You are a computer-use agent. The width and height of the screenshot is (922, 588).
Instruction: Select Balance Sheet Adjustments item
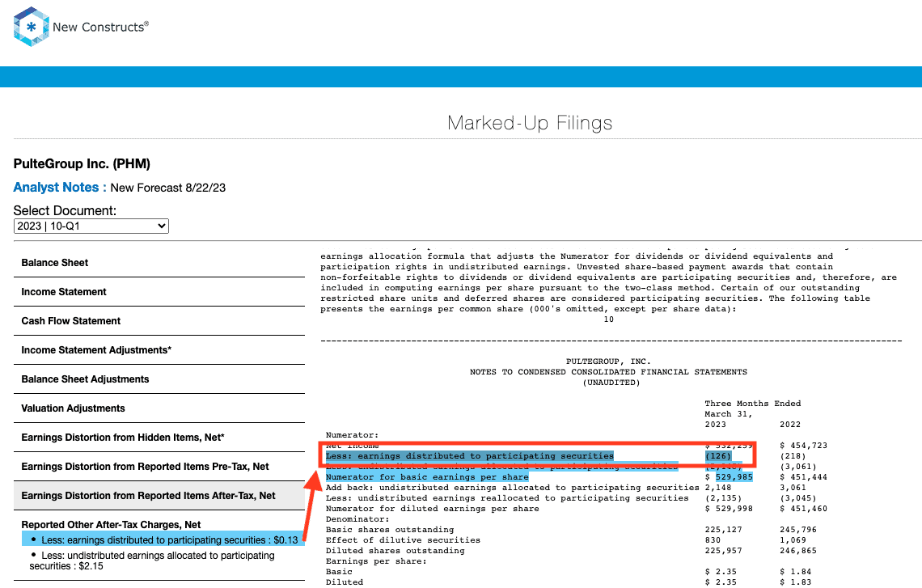click(159, 379)
